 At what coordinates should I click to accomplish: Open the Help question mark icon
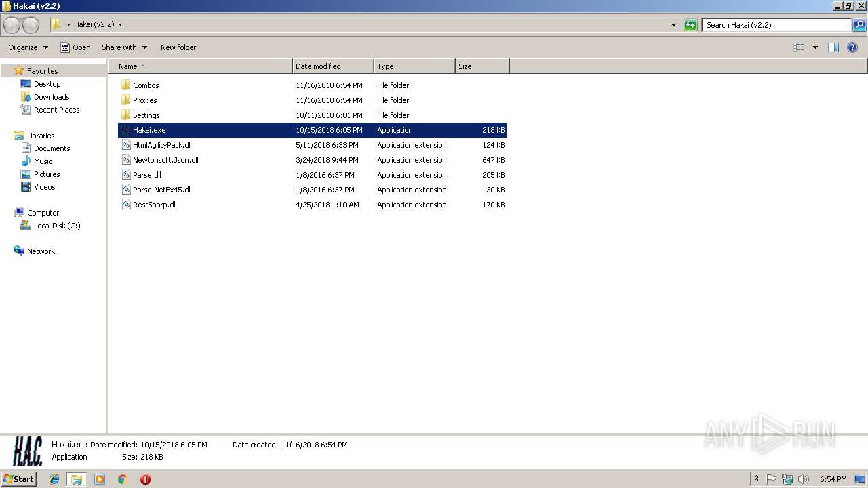point(852,47)
